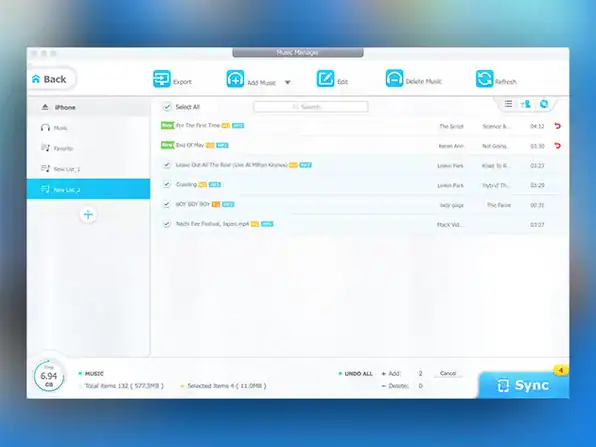The height and width of the screenshot is (447, 596).
Task: Click the Total items 132 status text
Action: pyautogui.click(x=124, y=386)
